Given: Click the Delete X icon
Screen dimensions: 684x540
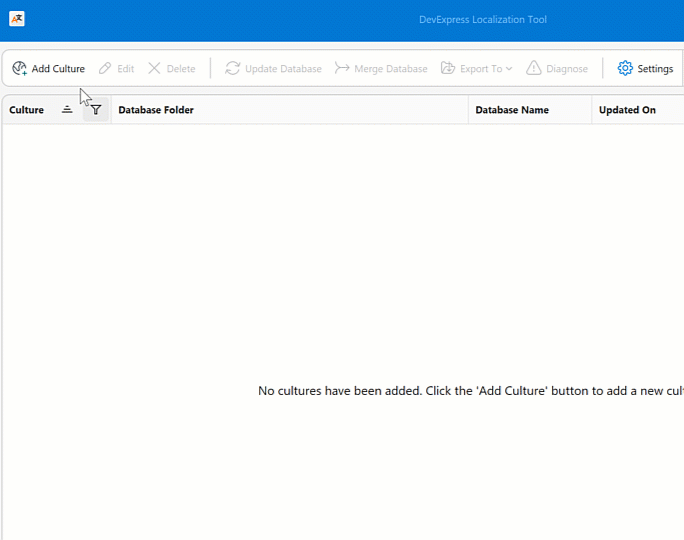Looking at the screenshot, I should 154,68.
